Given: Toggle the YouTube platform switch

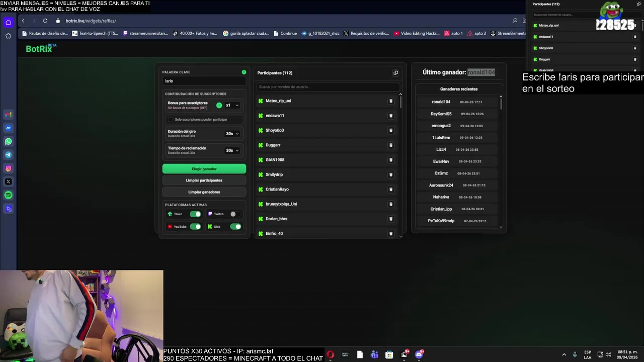Looking at the screenshot, I should click(195, 227).
